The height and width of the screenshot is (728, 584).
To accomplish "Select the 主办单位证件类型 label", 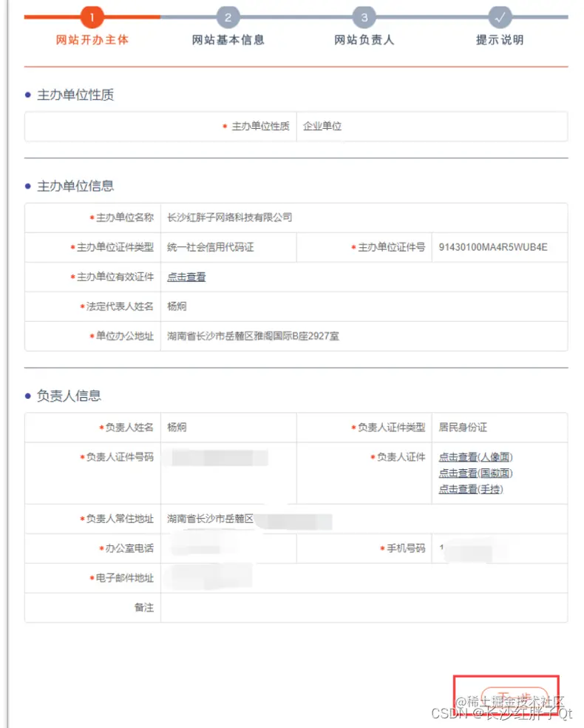I will 115,247.
